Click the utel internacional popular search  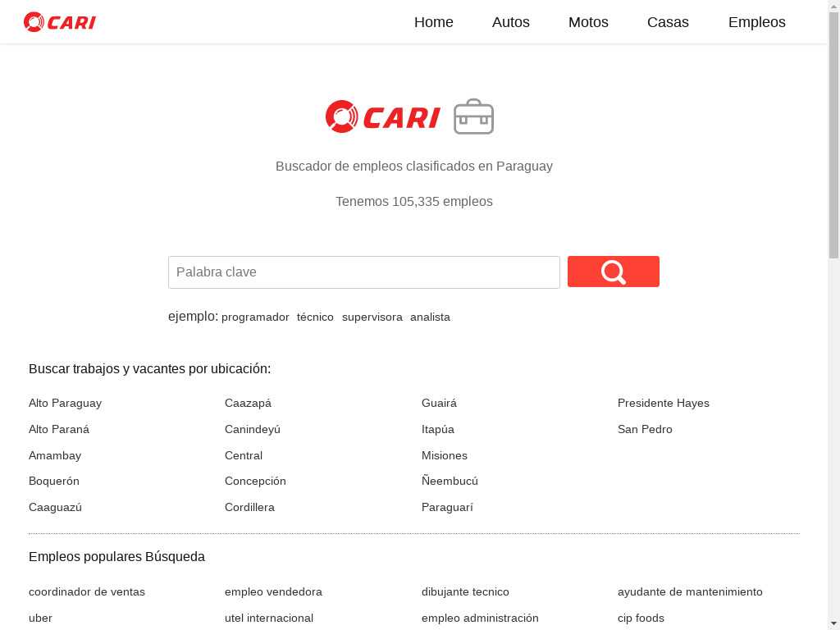click(x=269, y=619)
